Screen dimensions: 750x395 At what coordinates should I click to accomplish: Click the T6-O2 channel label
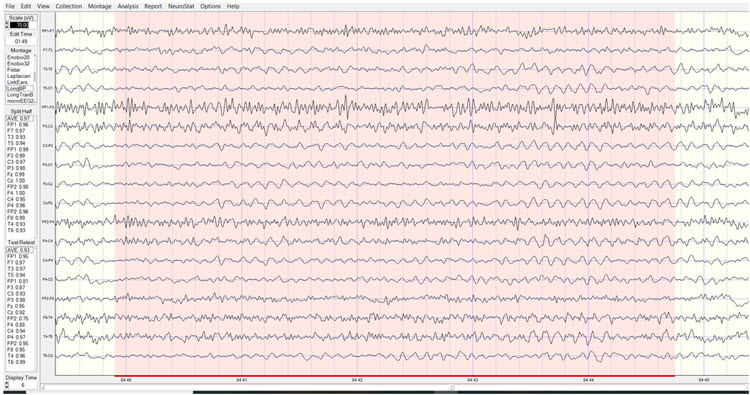click(47, 356)
